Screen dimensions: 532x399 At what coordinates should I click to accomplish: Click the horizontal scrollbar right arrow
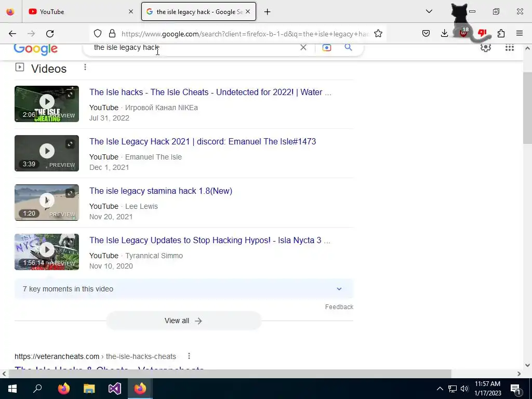pos(519,374)
